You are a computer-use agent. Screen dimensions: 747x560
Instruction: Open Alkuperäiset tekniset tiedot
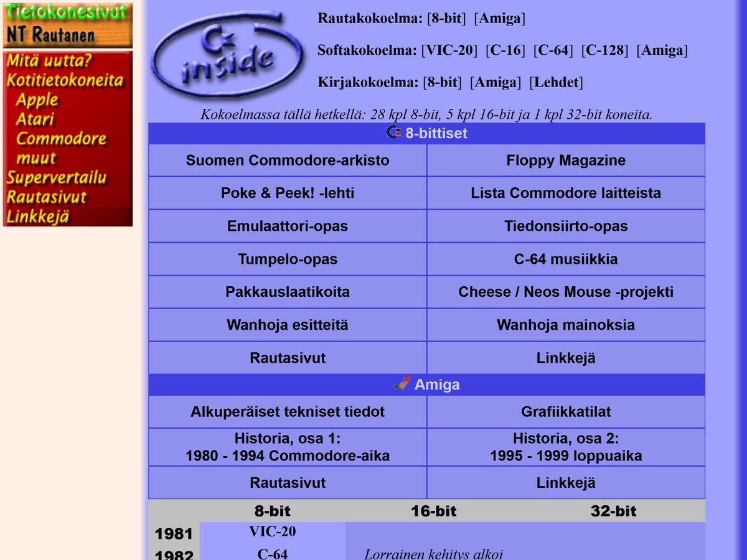(288, 411)
